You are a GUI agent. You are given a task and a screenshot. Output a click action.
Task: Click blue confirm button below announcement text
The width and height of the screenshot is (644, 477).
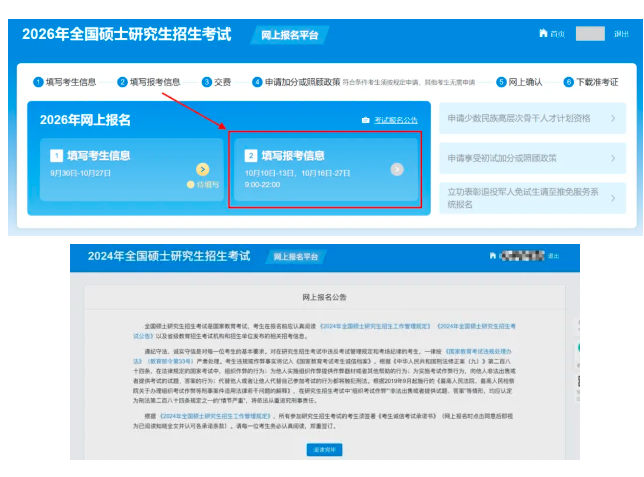[x=324, y=450]
